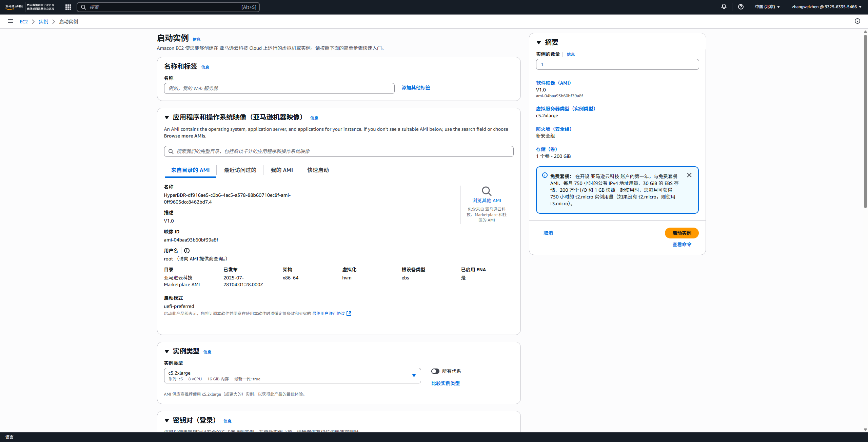Select the 来自目录的 AMI tab
The image size is (868, 442).
[190, 170]
